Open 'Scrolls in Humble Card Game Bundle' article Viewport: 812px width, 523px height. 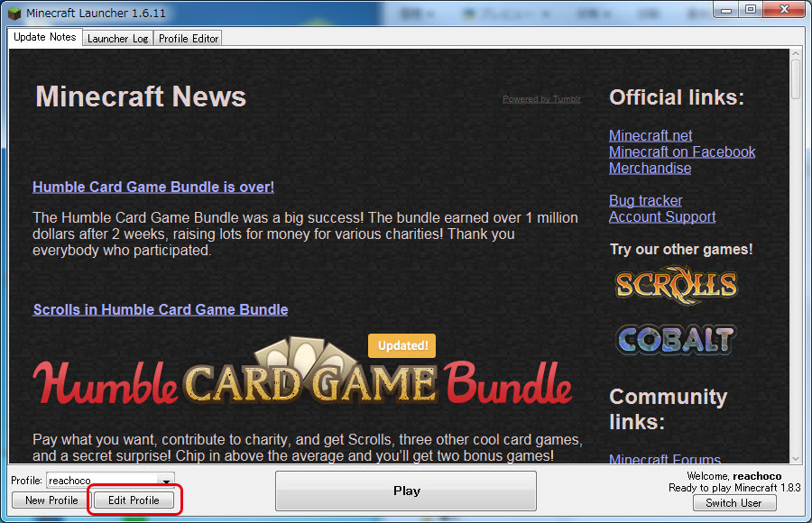click(x=161, y=309)
